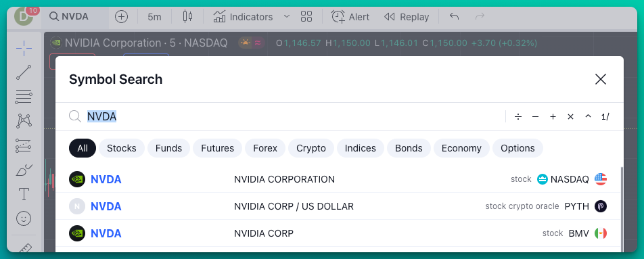Click the NASDAQ exchange label
This screenshot has height=259, width=644.
pos(570,179)
